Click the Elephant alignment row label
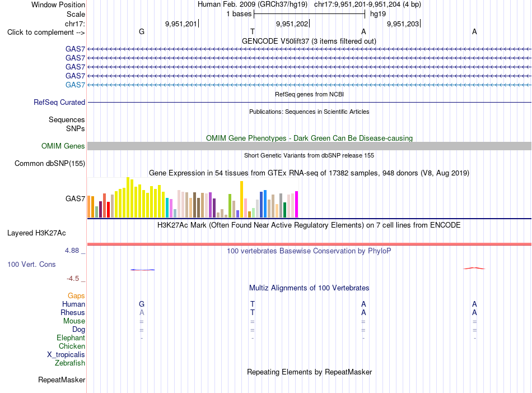 tap(71, 338)
